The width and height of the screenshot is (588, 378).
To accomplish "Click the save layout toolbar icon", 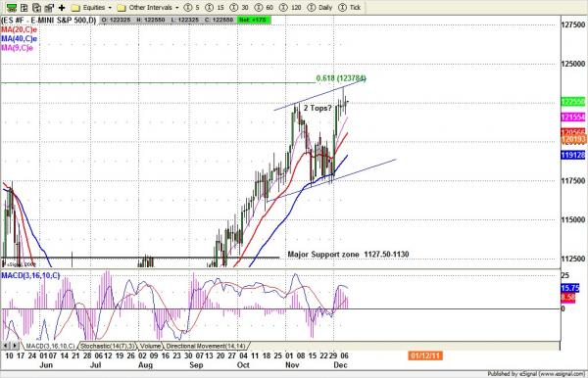I will 49,7.
